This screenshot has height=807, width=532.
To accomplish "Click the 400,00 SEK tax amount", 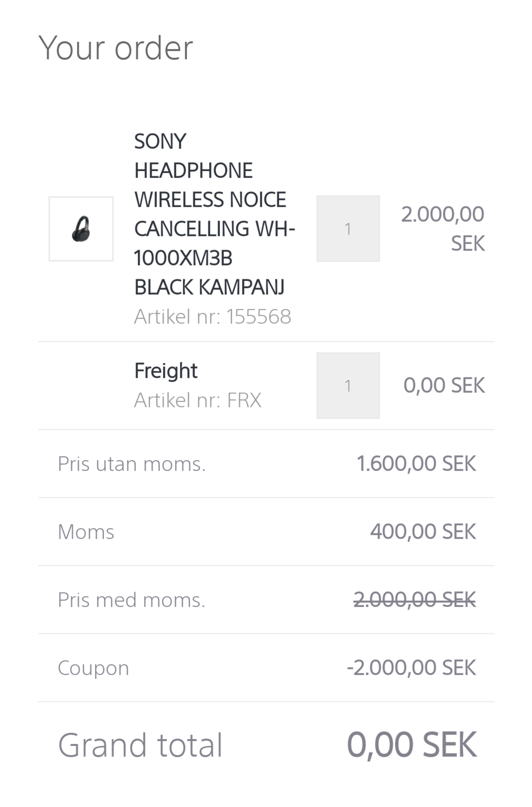I will pos(423,532).
